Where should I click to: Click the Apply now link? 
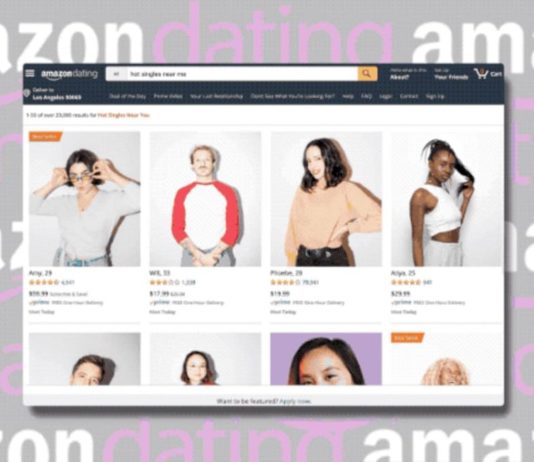point(295,401)
